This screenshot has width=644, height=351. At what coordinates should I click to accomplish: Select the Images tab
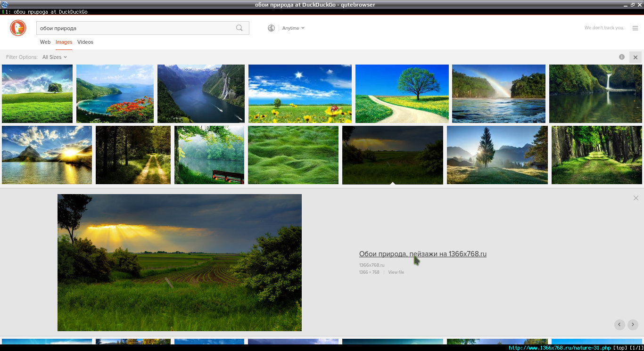click(64, 42)
